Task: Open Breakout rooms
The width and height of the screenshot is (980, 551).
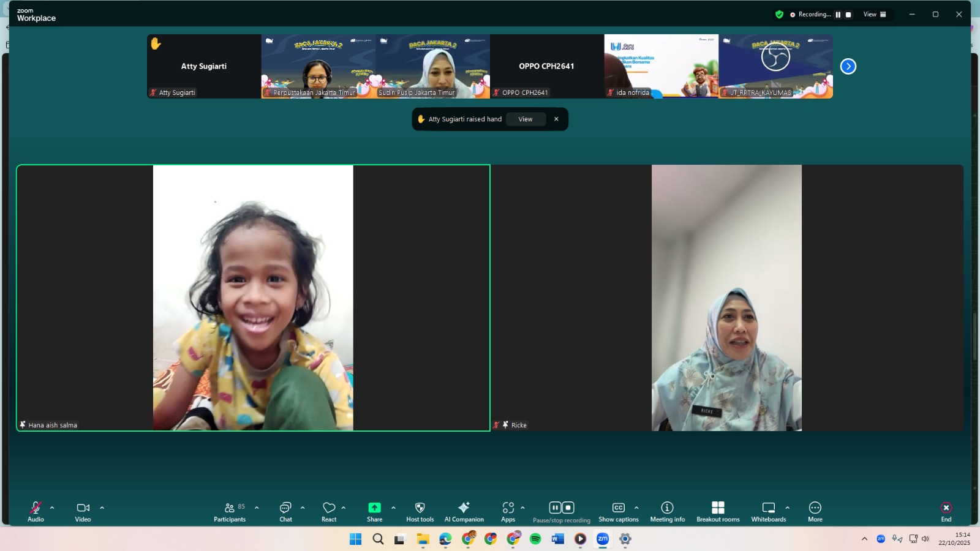Action: 718,511
